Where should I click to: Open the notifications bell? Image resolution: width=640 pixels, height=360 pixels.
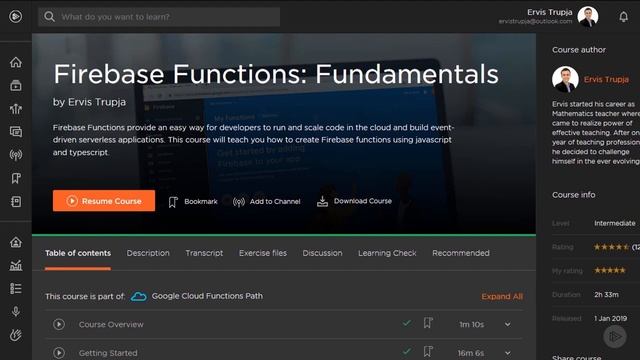[x=623, y=17]
